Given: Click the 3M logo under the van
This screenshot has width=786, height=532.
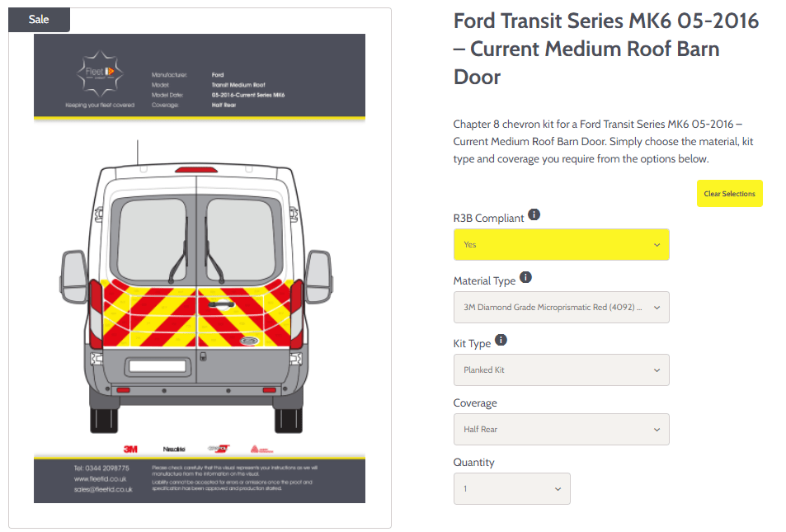Looking at the screenshot, I should 130,450.
